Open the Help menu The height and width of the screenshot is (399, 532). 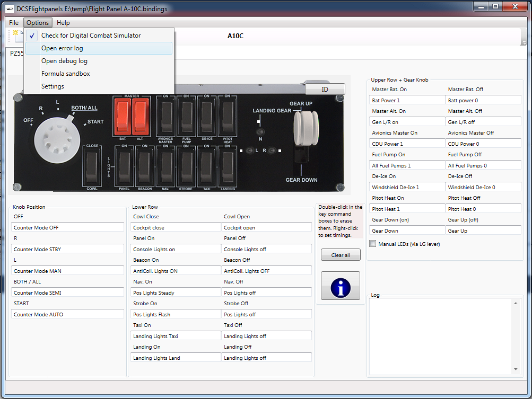[x=63, y=23]
